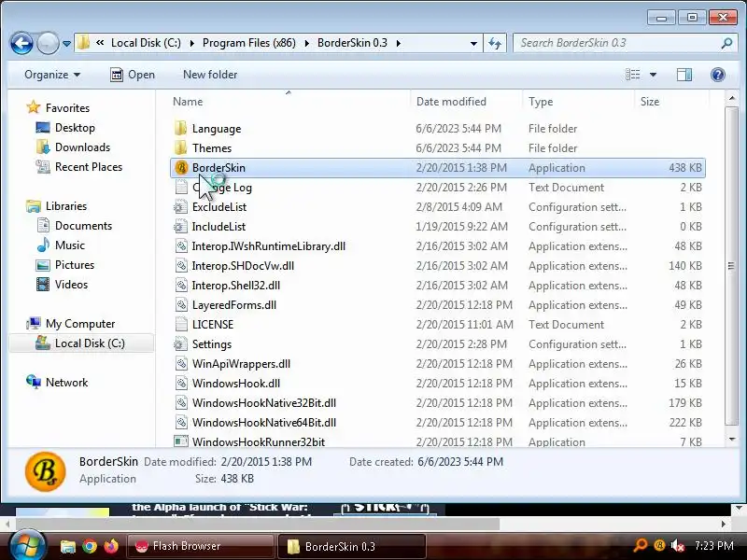This screenshot has height=560, width=747.
Task: Select My Computer in navigation pane
Action: (x=80, y=324)
